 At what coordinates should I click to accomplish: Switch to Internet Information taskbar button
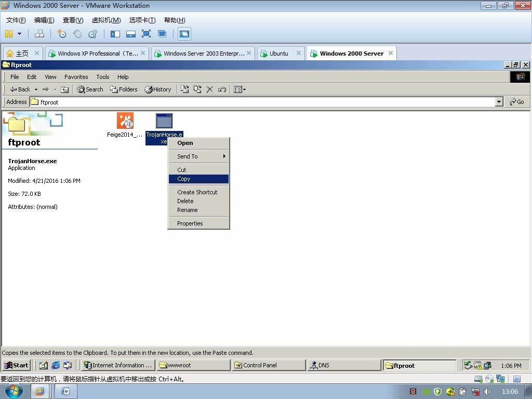[118, 365]
